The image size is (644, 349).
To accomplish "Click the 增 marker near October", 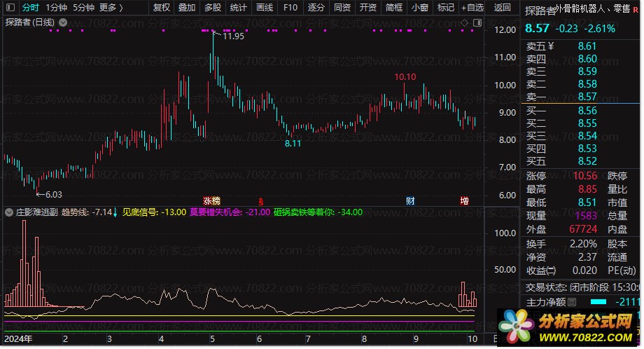I will (x=464, y=200).
